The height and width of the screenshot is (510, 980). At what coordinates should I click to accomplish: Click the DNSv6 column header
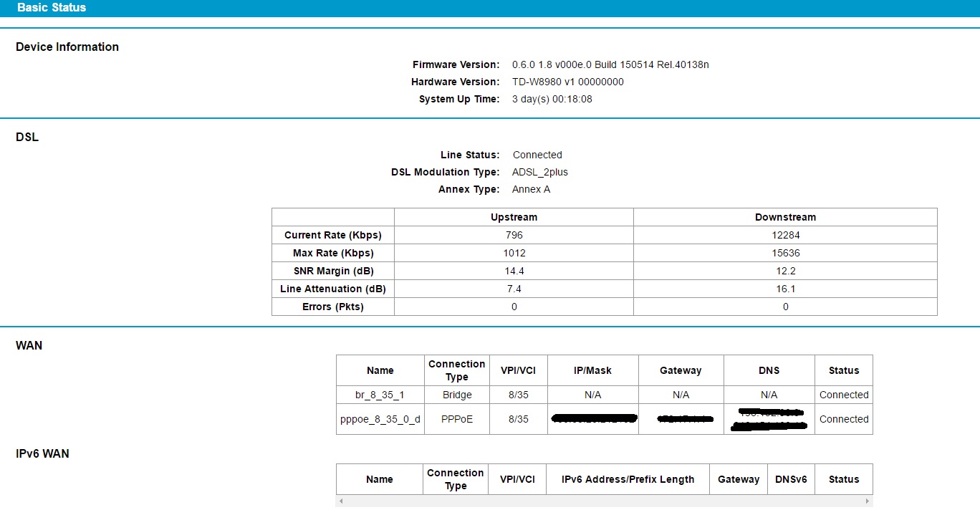click(791, 479)
